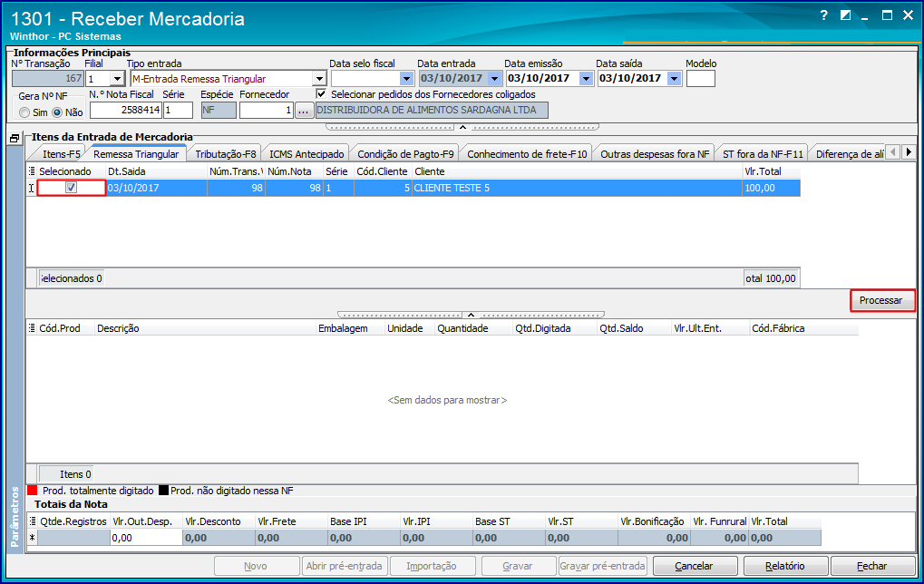The image size is (924, 584).
Task: Switch to Conhecimento de frete-F10 tab
Action: tap(527, 154)
